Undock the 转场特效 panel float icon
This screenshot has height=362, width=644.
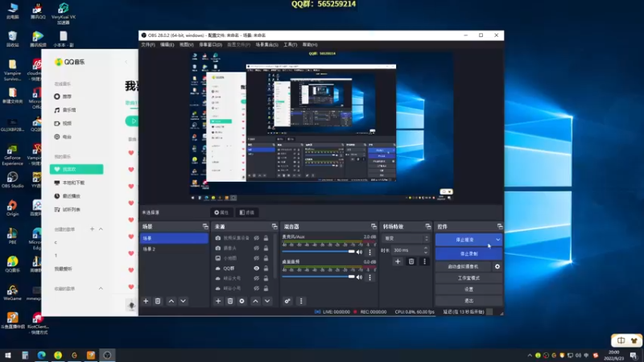pyautogui.click(x=428, y=227)
